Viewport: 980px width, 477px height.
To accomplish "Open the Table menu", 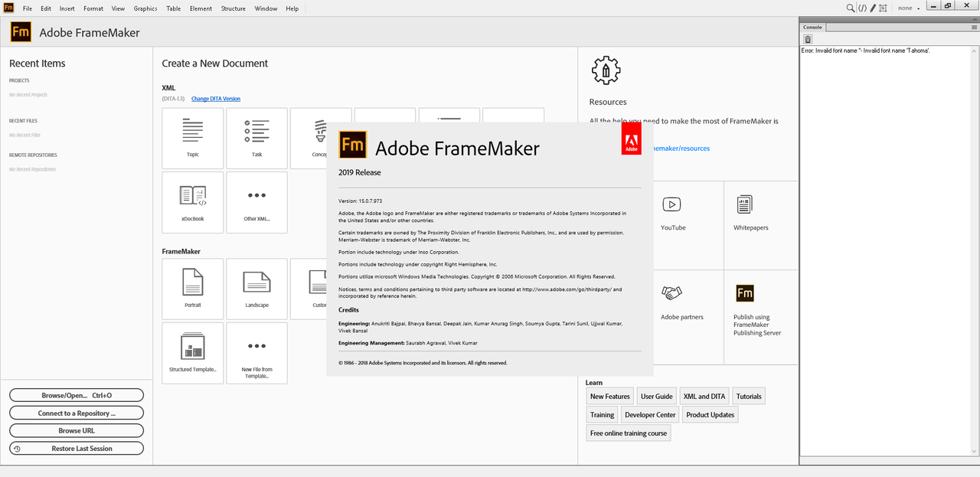I will coord(174,8).
